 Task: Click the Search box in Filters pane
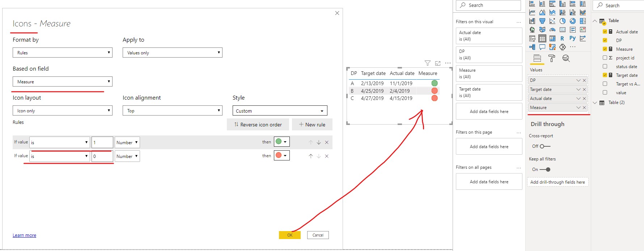click(x=488, y=5)
